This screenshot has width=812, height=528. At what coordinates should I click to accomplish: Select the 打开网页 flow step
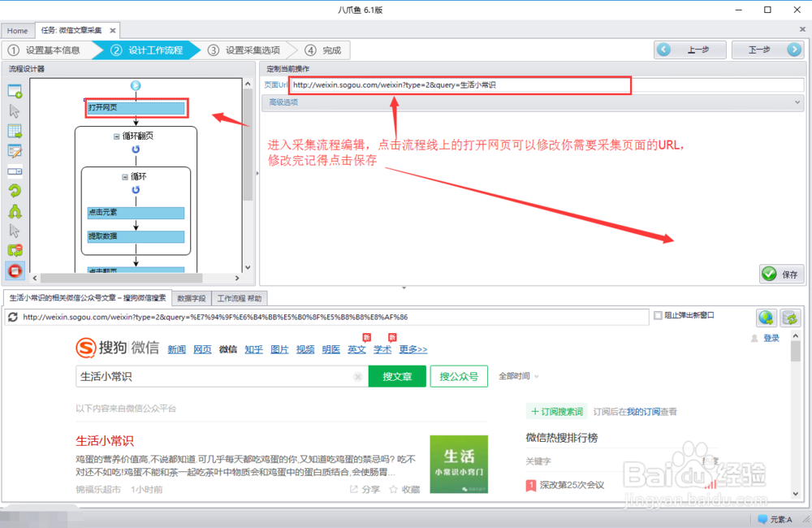[x=136, y=108]
